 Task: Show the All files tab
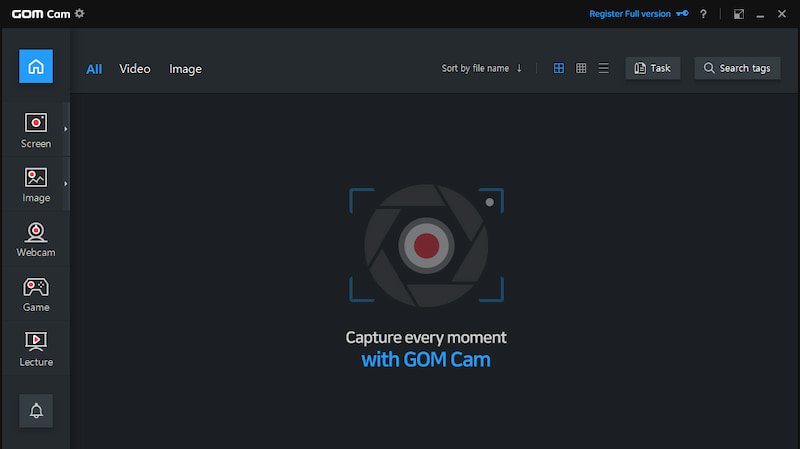(x=94, y=69)
